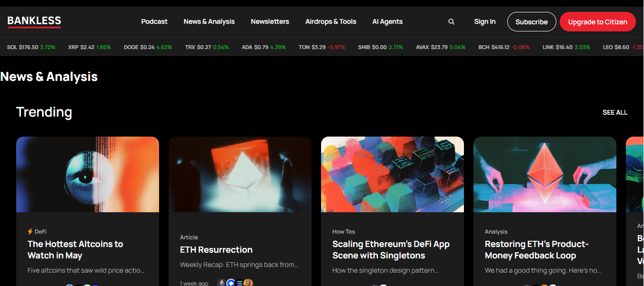Screen dimensions: 644x286
Task: Click the blue circle token avatar under ETH Resurrection
Action: 231,283
